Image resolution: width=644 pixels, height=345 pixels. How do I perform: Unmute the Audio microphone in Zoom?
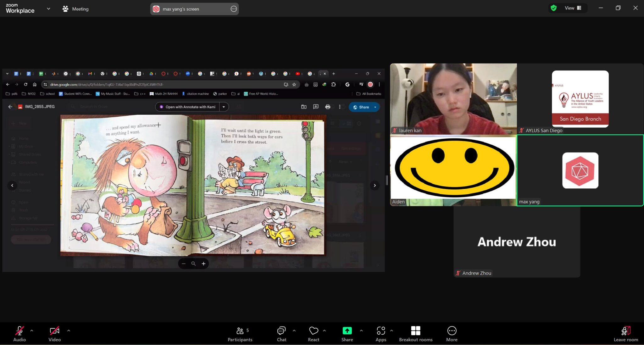tap(19, 334)
